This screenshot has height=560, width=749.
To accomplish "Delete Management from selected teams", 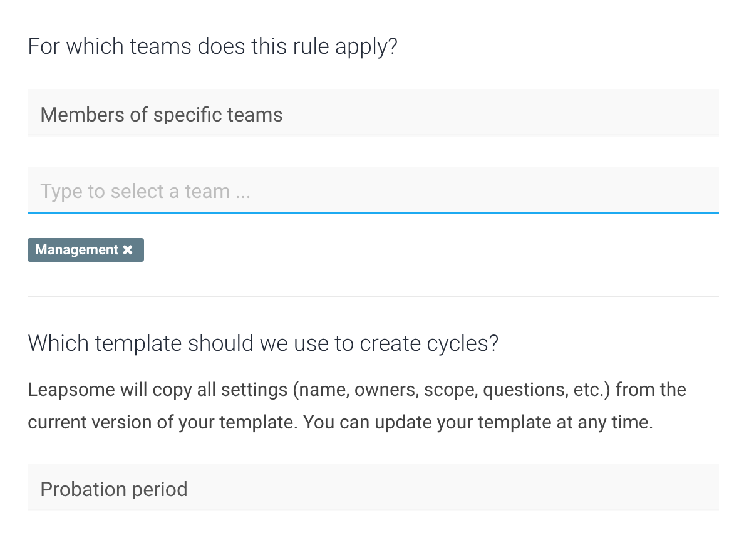I will 128,250.
